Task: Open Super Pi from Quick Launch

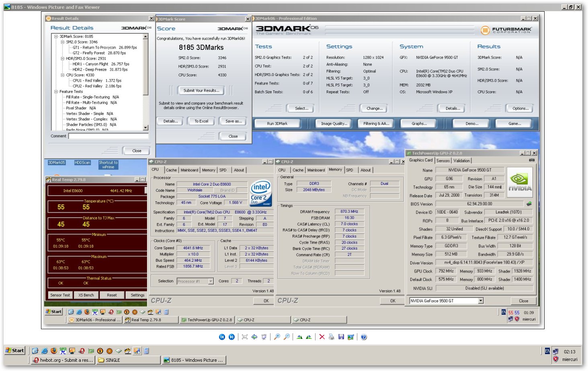Action: coord(63,351)
